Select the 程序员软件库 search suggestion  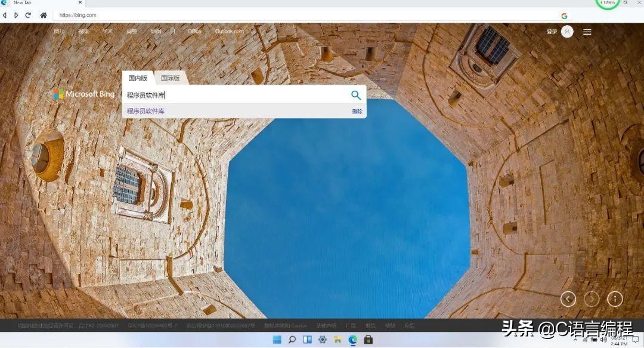pyautogui.click(x=146, y=111)
